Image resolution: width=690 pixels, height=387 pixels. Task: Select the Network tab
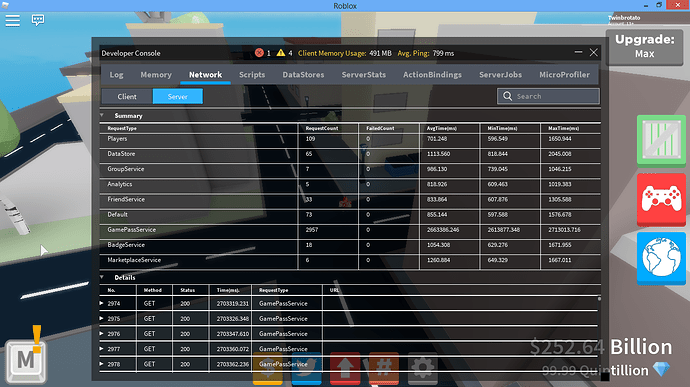[206, 75]
